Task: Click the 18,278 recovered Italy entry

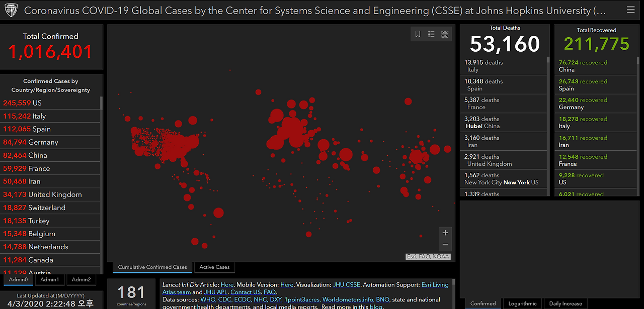Action: (x=597, y=123)
